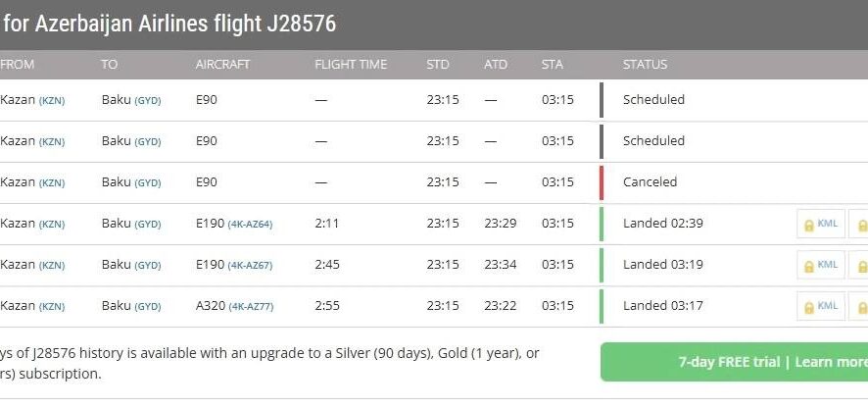Screen dimensions: 868x408
Task: Click the KZN link in the Landed 02:39 row
Action: pyautogui.click(x=52, y=224)
